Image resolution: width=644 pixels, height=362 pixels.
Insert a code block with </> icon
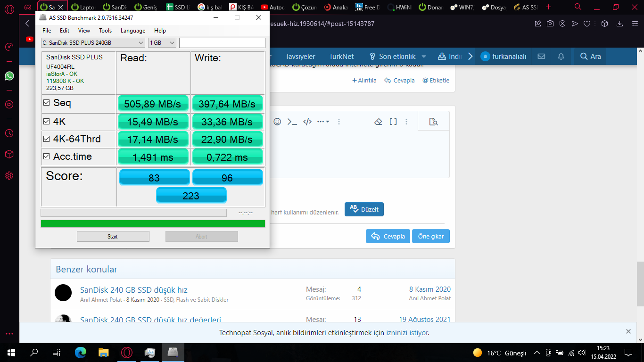(x=307, y=122)
